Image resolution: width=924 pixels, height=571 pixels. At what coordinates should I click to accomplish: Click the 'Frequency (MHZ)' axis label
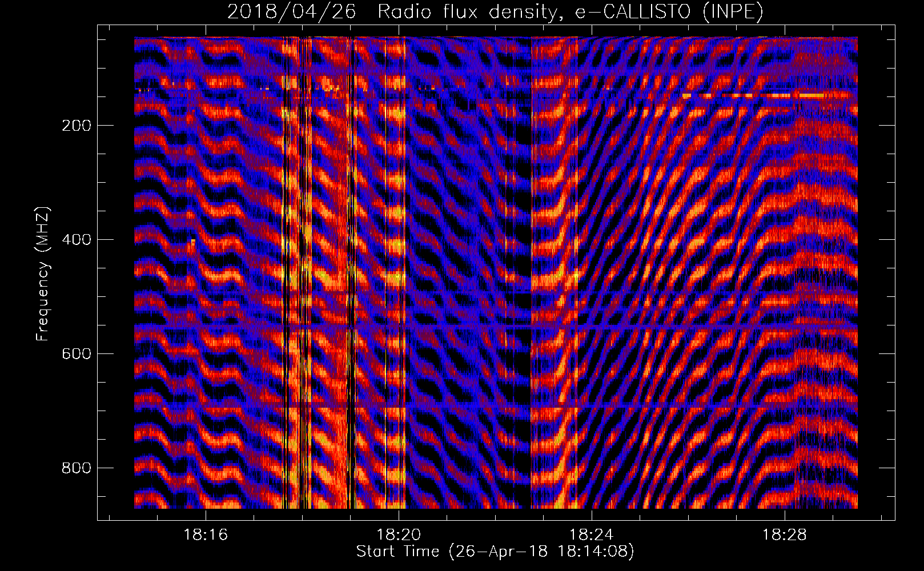(x=43, y=274)
